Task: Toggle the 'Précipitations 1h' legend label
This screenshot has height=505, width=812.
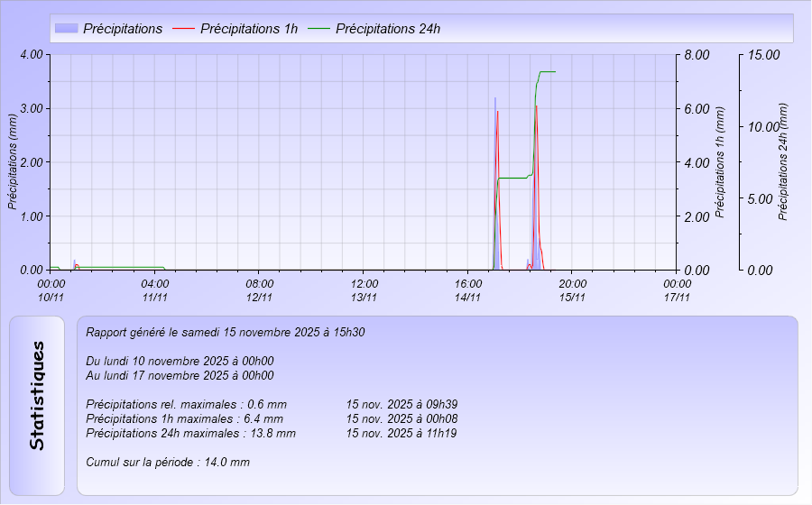Action: pyautogui.click(x=249, y=28)
